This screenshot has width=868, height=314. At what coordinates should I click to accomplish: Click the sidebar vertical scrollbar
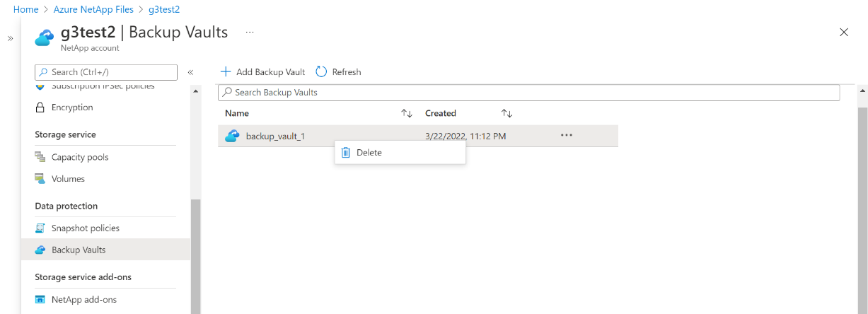pos(196,256)
